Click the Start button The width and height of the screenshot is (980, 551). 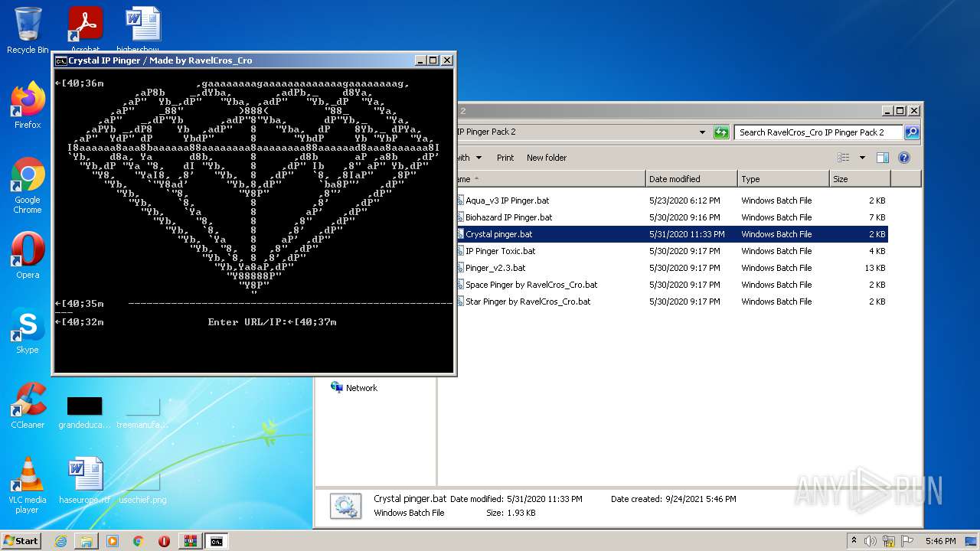[x=21, y=541]
